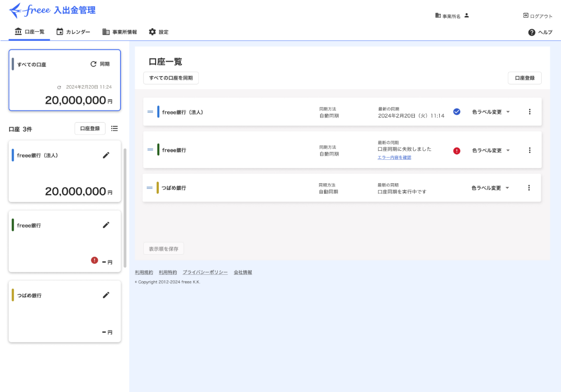Click the freee 入出金管理 logo

click(x=52, y=10)
